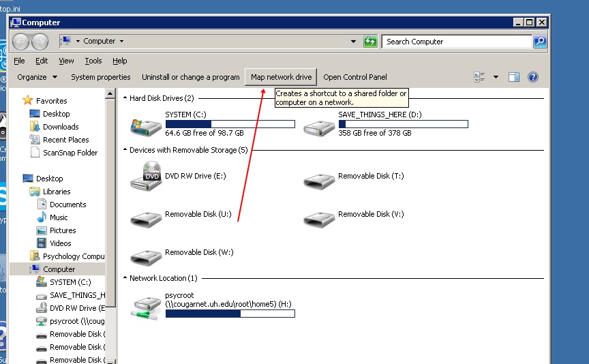Open the view options dropdown arrow
This screenshot has width=589, height=364.
point(496,77)
